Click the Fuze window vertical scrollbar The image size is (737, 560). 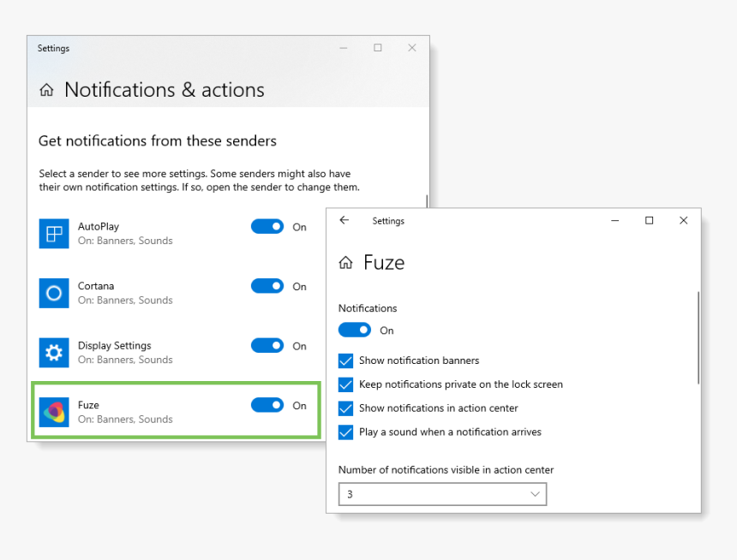pyautogui.click(x=698, y=338)
